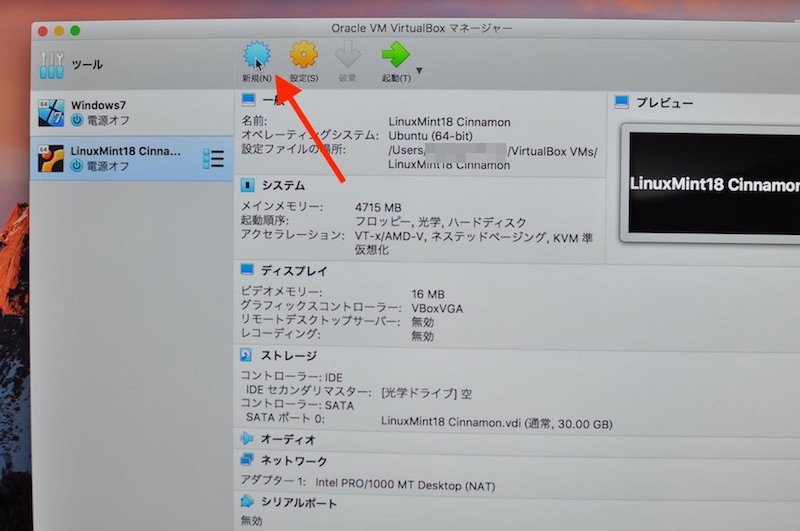Screen dimensions: 800x531
Task: Click the 4715 MB memory value
Action: click(x=378, y=208)
